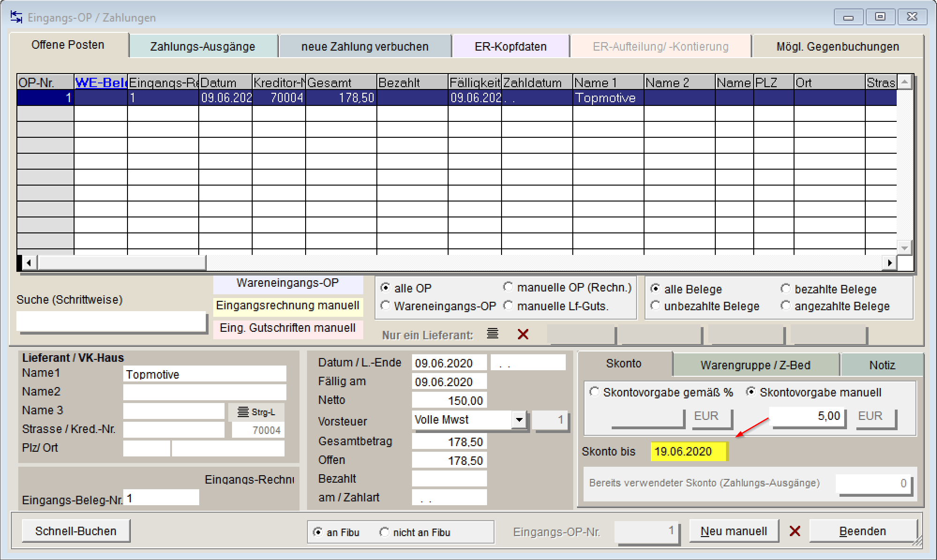Choose Skontovorgabe manuell option

pos(751,392)
